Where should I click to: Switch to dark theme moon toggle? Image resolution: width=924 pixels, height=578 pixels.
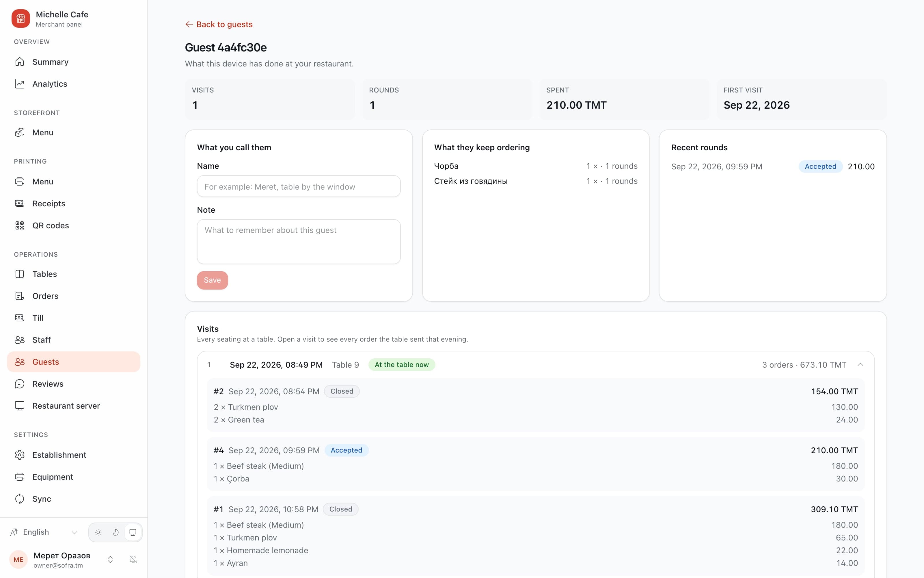coord(115,532)
